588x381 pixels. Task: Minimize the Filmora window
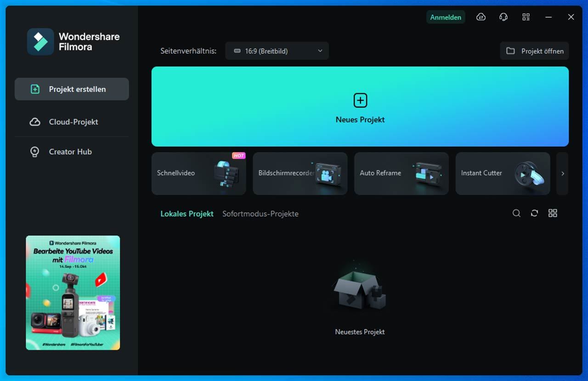[x=548, y=17]
